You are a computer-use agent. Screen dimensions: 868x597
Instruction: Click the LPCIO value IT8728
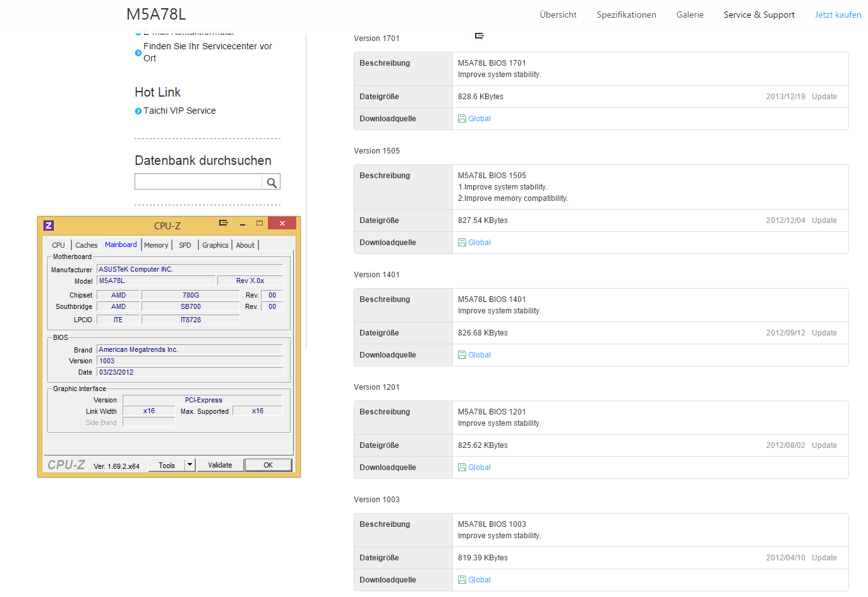(x=191, y=320)
